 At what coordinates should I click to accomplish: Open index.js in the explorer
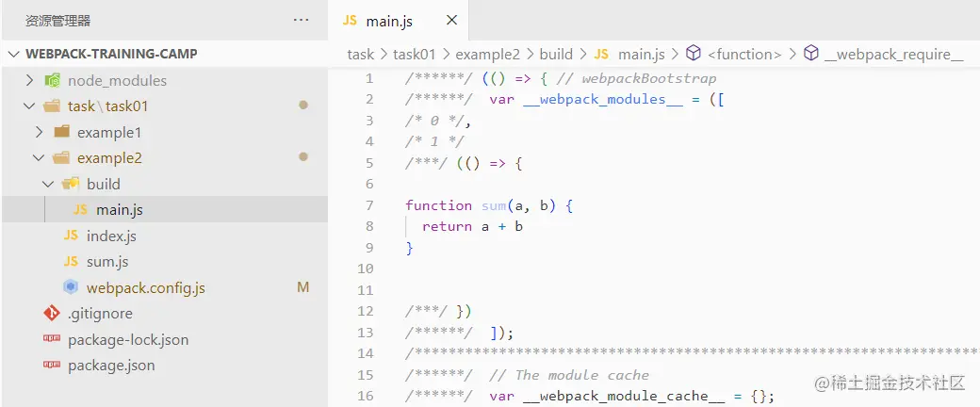coord(111,236)
